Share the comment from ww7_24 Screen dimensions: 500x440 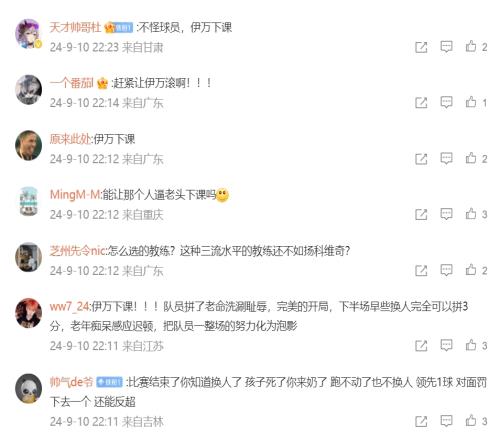coord(421,345)
